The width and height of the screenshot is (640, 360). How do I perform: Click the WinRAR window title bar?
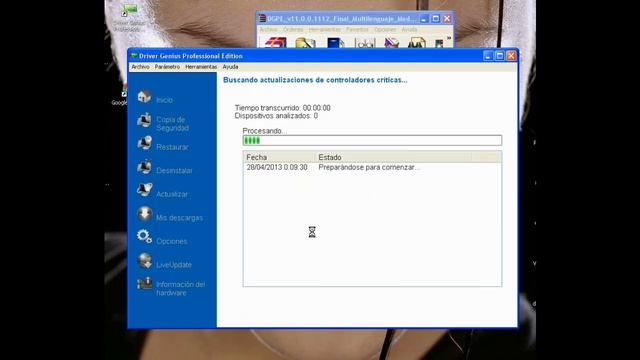341,19
